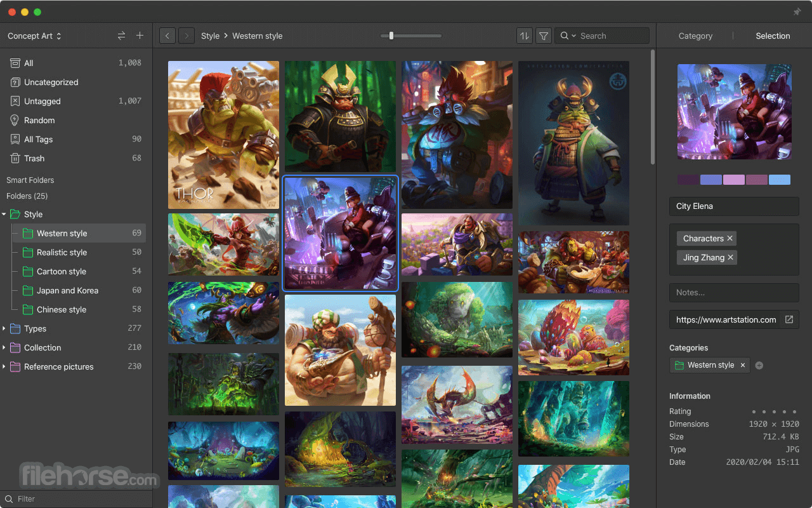Select the Western style folder
This screenshot has height=508, width=812.
[79, 233]
